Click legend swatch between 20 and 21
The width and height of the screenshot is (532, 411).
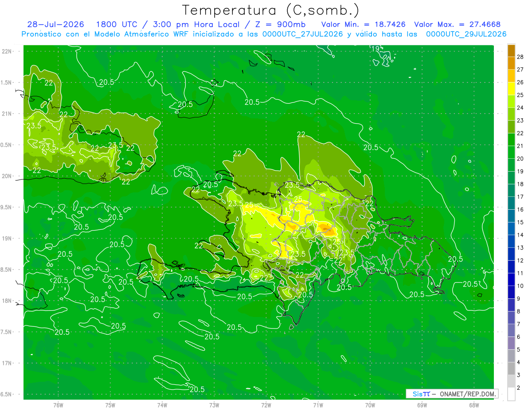[511, 152]
